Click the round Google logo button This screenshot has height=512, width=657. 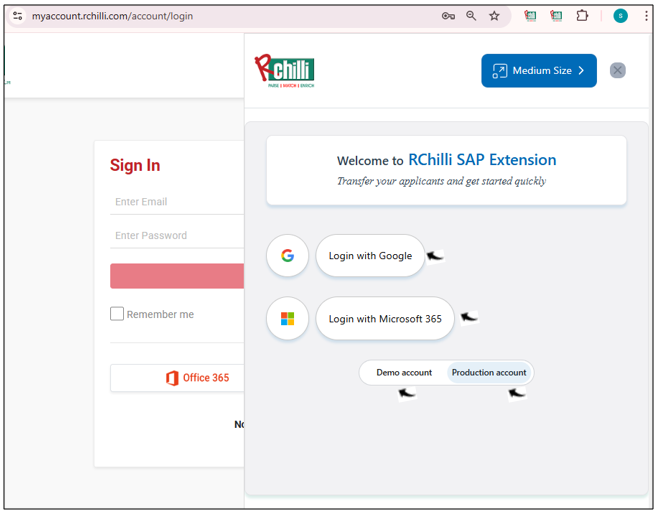(x=287, y=256)
